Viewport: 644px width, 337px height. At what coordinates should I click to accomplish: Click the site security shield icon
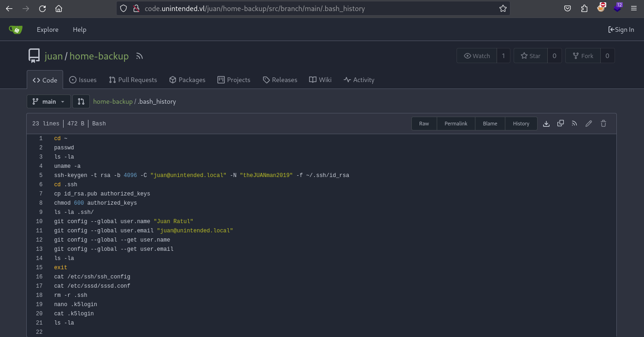(x=123, y=8)
